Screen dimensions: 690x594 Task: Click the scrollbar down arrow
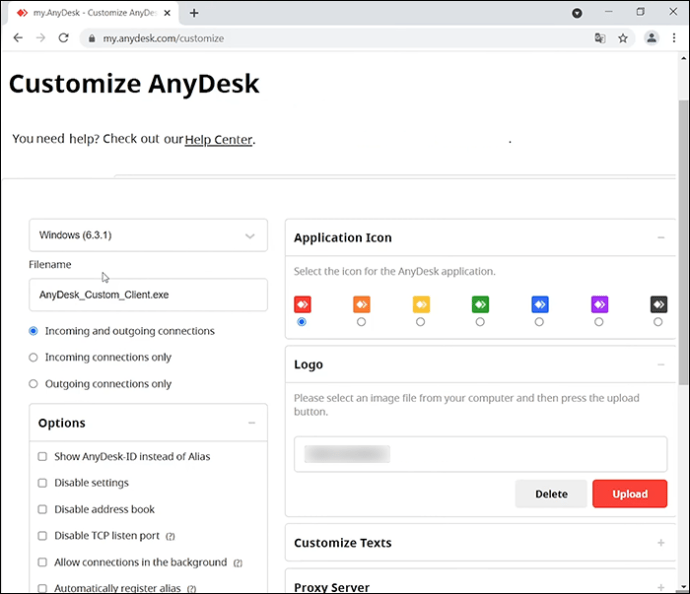[x=683, y=587]
